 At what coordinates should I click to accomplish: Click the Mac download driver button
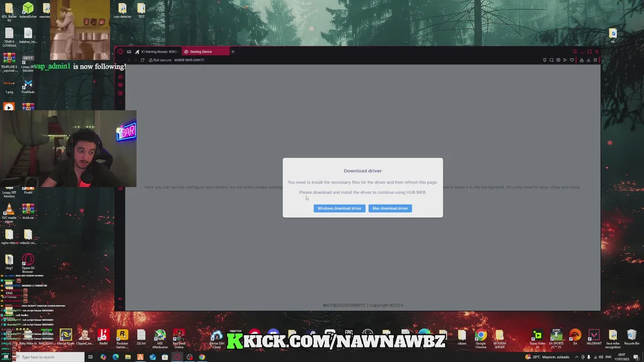point(390,208)
